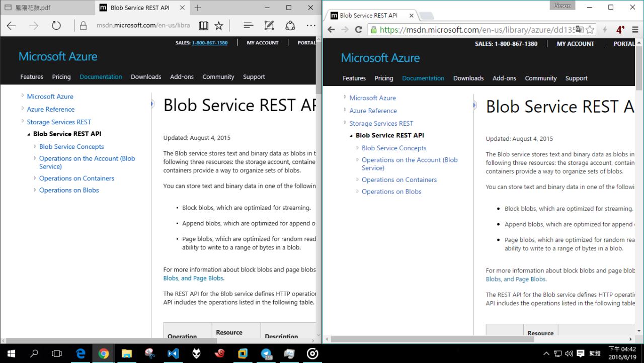Open the Chrome hamburger menu
The width and height of the screenshot is (644, 363).
pyautogui.click(x=635, y=30)
